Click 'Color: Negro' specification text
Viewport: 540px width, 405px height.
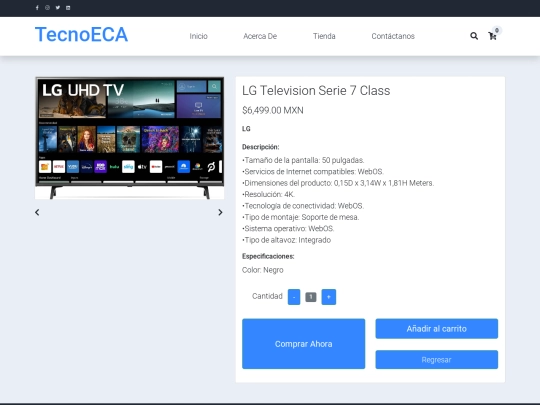(263, 270)
